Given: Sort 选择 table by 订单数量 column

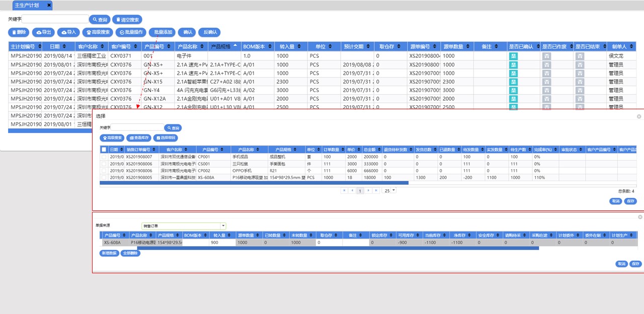Looking at the screenshot, I should pos(342,149).
